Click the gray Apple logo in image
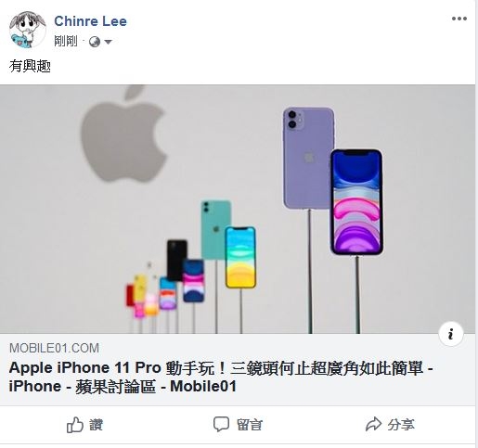 point(123,134)
